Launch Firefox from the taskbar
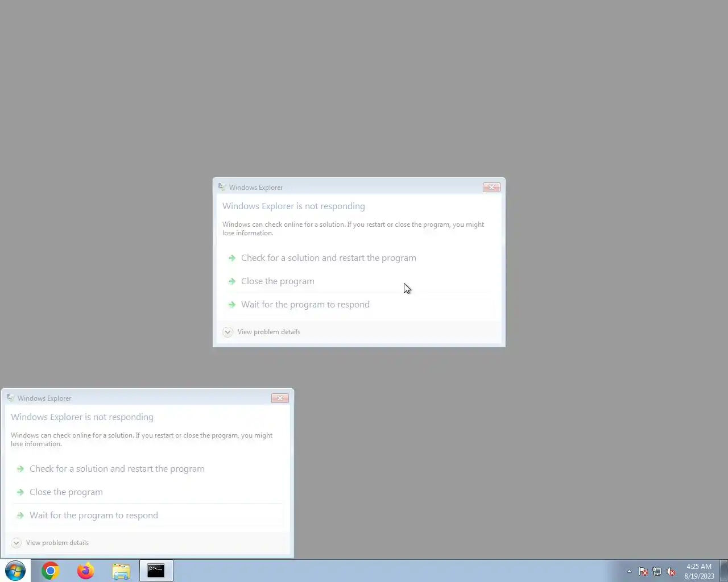 point(86,571)
